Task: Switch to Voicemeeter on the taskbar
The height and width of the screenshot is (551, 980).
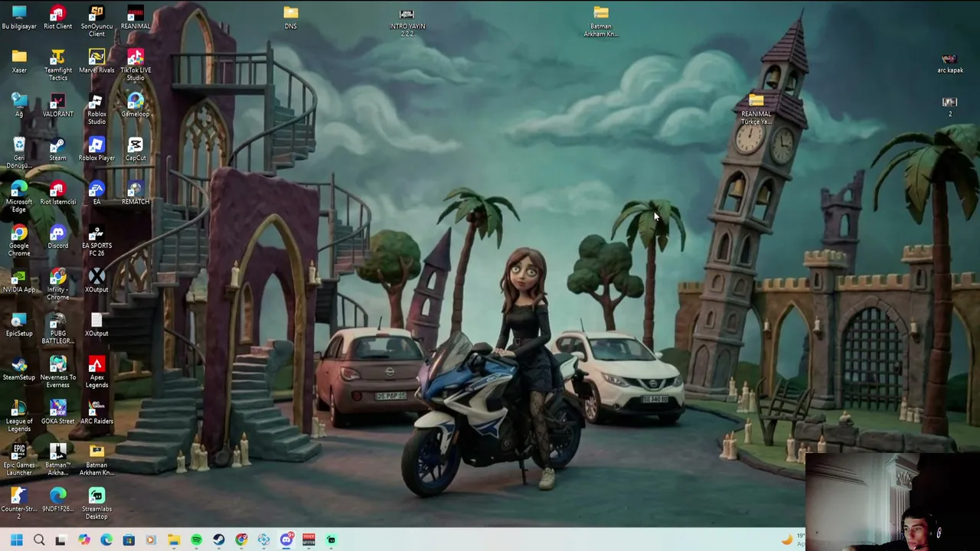Action: point(309,540)
